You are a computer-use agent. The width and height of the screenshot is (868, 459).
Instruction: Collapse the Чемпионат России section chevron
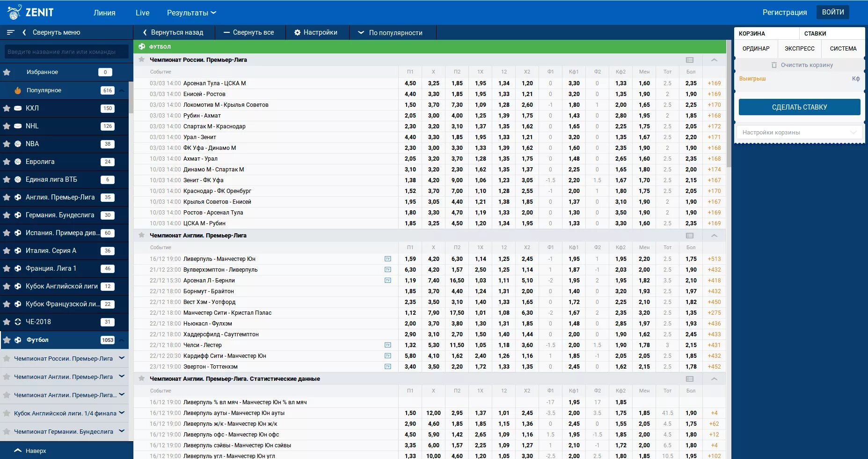tap(714, 60)
